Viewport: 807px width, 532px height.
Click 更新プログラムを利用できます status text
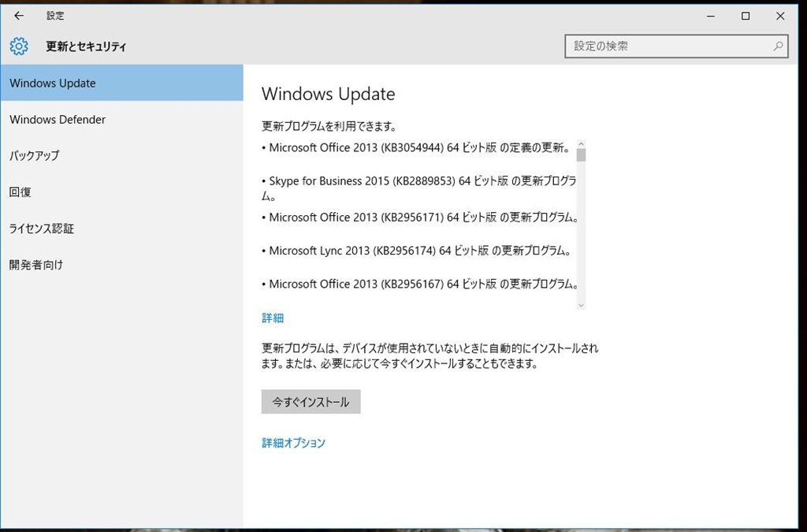329,126
